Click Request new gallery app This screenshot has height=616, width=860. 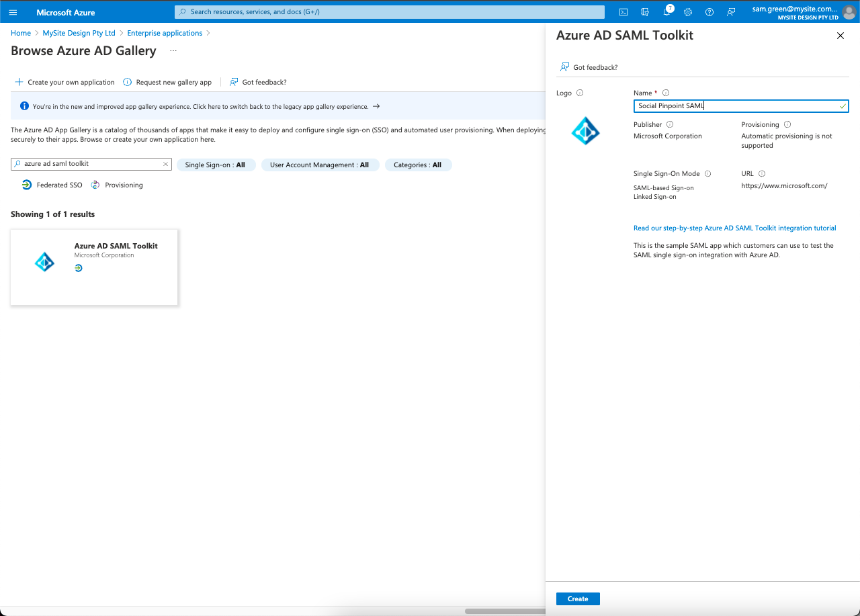167,82
